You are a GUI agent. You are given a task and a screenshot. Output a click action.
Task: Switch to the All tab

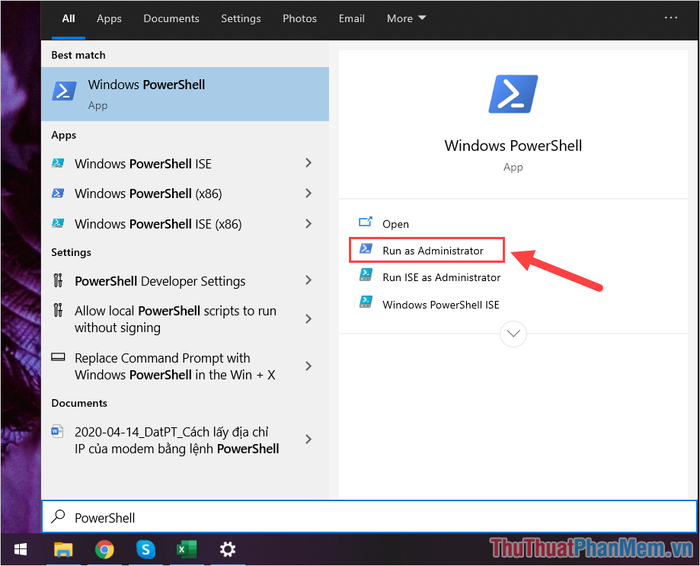pos(68,19)
